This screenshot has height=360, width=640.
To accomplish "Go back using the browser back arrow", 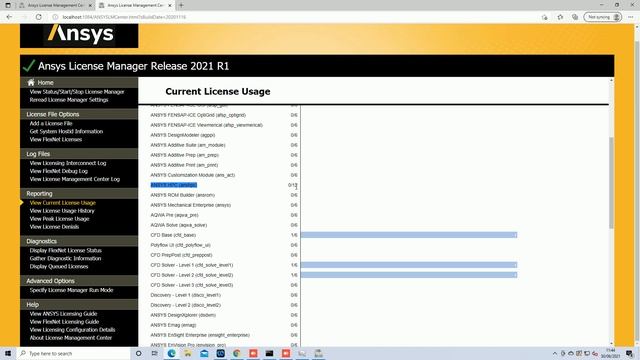I will pyautogui.click(x=9, y=17).
